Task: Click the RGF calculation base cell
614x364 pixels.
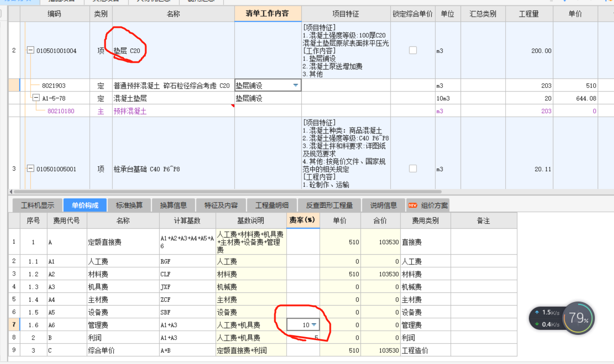Action: 187,261
